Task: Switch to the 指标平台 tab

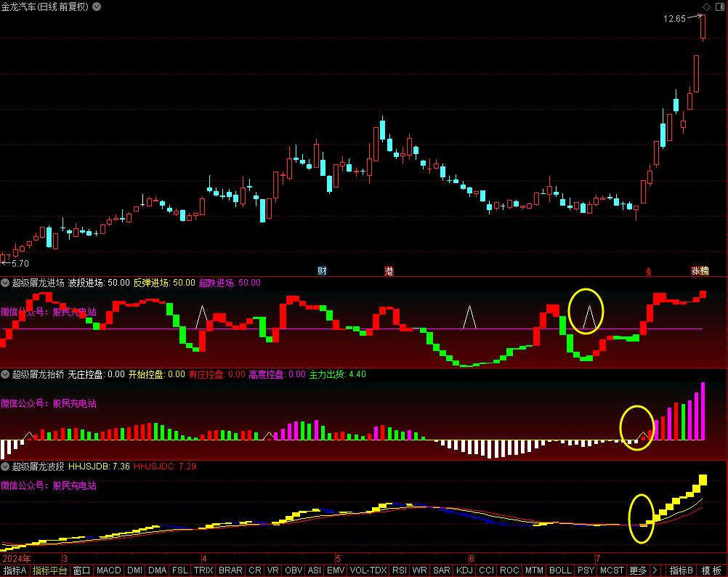Action: pyautogui.click(x=49, y=570)
